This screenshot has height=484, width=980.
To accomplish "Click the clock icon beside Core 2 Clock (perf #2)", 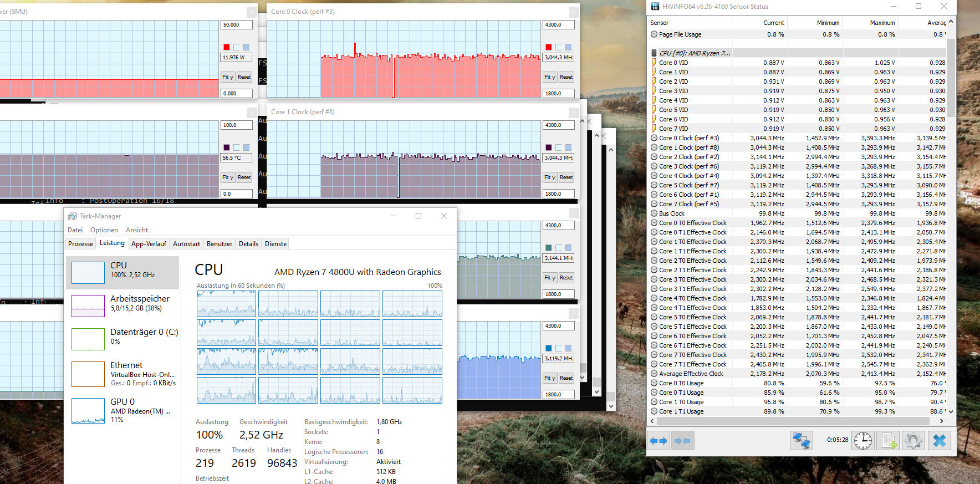I will click(654, 157).
